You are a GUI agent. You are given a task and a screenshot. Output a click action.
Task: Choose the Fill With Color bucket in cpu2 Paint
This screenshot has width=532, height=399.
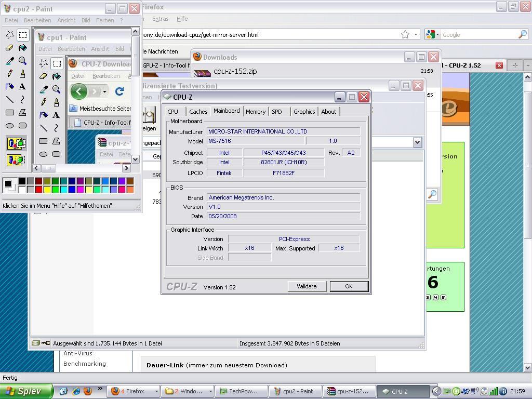click(23, 48)
